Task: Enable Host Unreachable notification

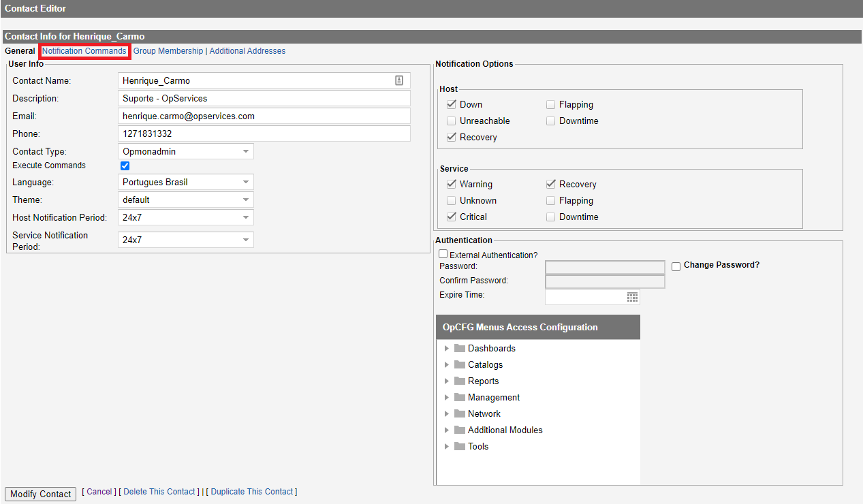Action: (x=452, y=121)
